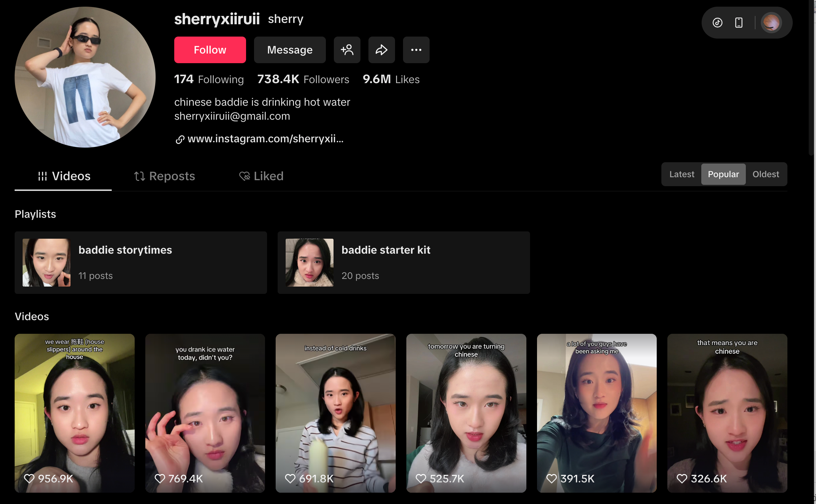Open the account avatar at top right

(771, 23)
